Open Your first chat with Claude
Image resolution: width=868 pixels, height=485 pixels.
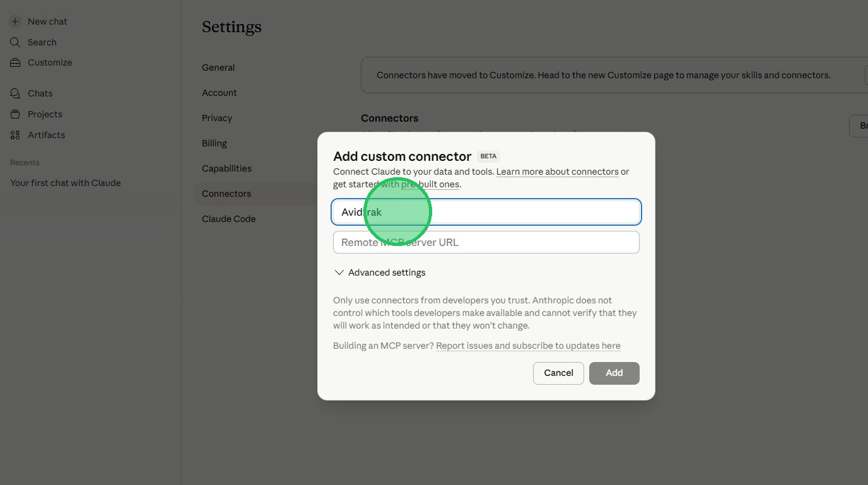(x=66, y=183)
